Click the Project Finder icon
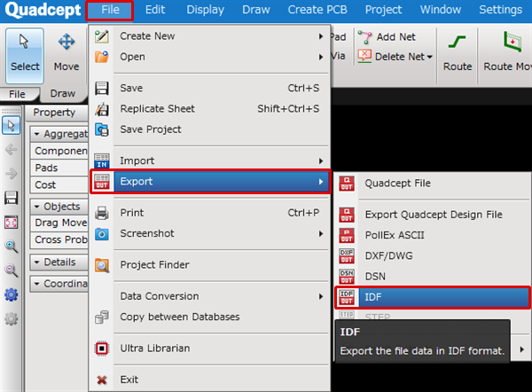Viewport: 532px width, 392px height. [102, 264]
